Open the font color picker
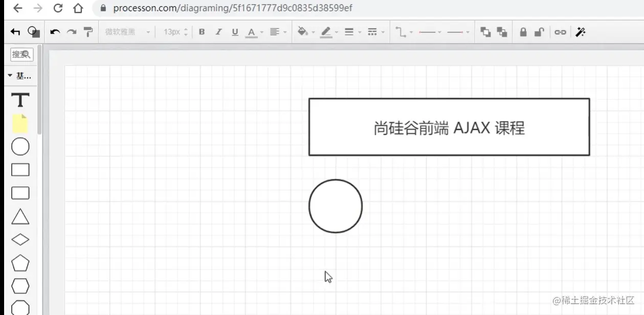The height and width of the screenshot is (315, 644). click(x=254, y=32)
